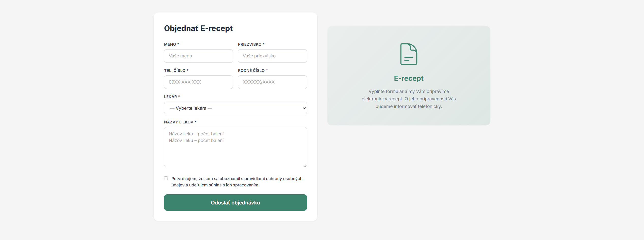Screen dimensions: 644x240
Task: Click inside the medication names textarea
Action: click(235, 150)
